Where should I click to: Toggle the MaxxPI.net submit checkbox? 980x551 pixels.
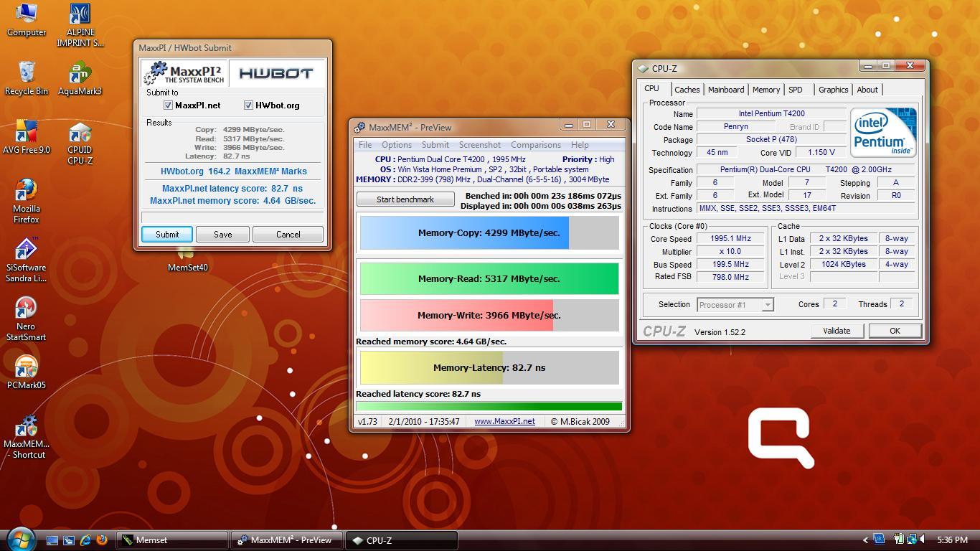(x=169, y=105)
